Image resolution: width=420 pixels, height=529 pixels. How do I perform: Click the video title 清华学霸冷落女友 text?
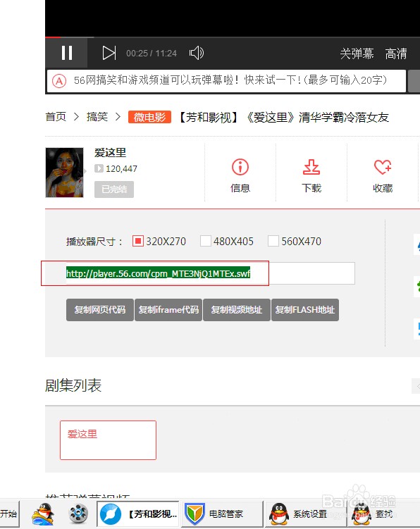(x=344, y=118)
